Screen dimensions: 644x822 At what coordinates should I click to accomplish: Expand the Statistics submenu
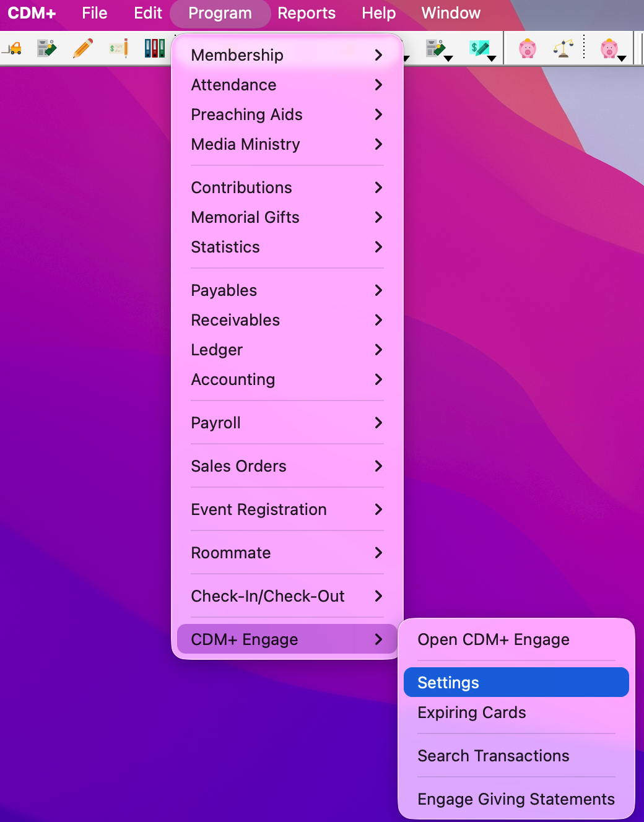pyautogui.click(x=287, y=247)
